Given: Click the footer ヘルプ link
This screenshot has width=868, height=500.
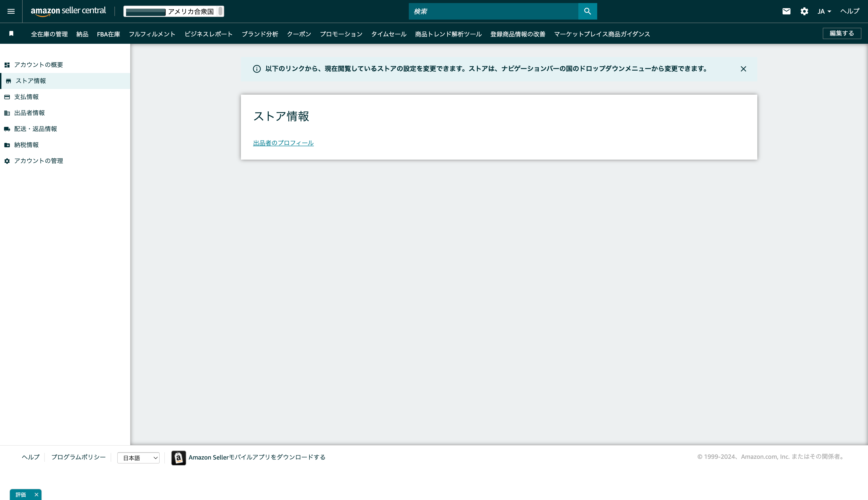Looking at the screenshot, I should 31,457.
